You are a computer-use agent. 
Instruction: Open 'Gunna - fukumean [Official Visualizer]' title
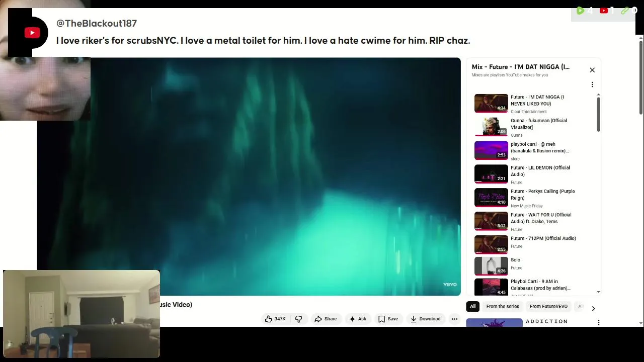coord(539,124)
